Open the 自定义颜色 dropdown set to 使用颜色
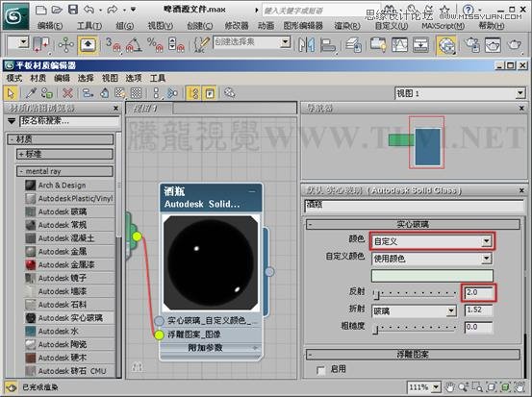The image size is (532, 397). coord(432,259)
